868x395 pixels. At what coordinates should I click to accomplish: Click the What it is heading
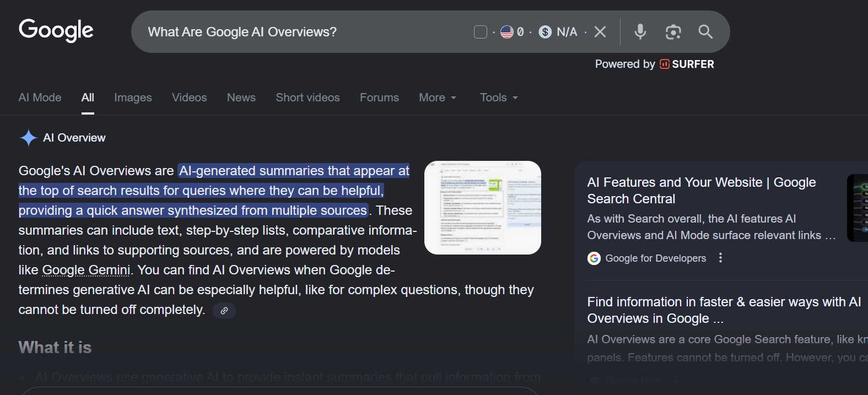point(55,348)
